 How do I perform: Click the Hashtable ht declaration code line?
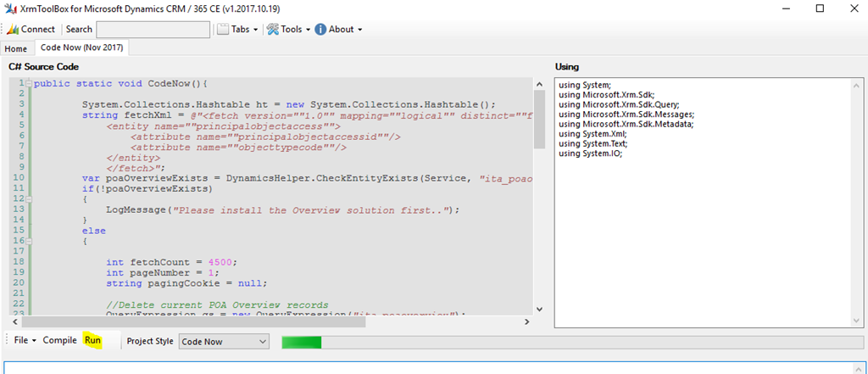pos(288,104)
